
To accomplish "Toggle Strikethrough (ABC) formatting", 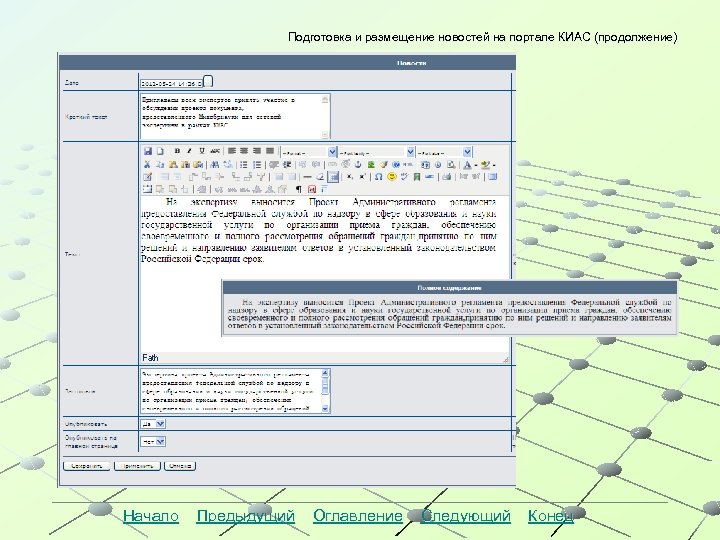I will (215, 151).
